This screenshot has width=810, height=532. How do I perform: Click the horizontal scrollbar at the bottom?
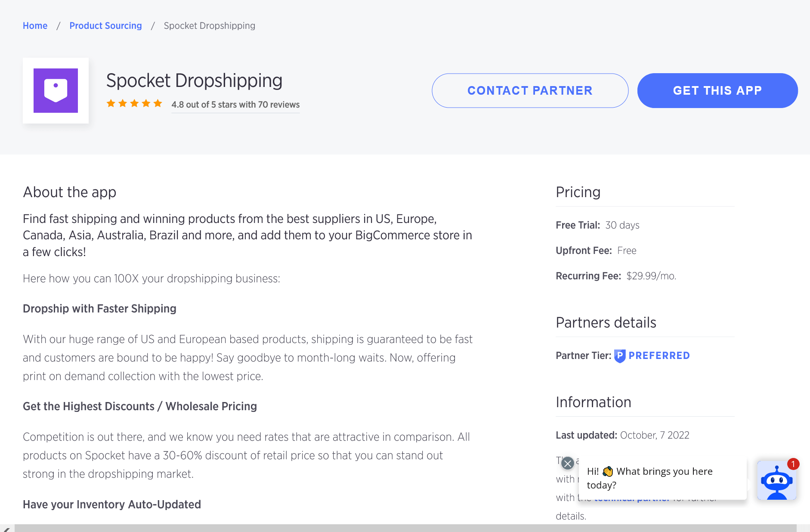(405, 528)
